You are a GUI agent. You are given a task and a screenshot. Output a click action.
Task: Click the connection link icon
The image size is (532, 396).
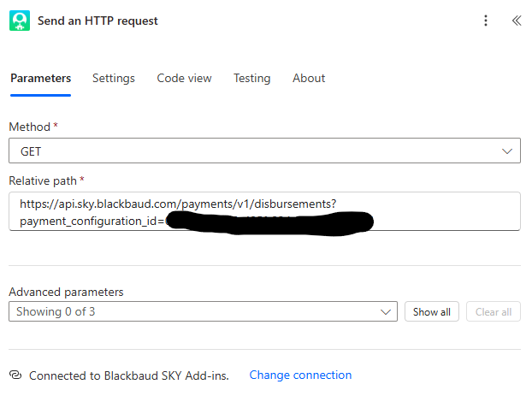click(15, 375)
